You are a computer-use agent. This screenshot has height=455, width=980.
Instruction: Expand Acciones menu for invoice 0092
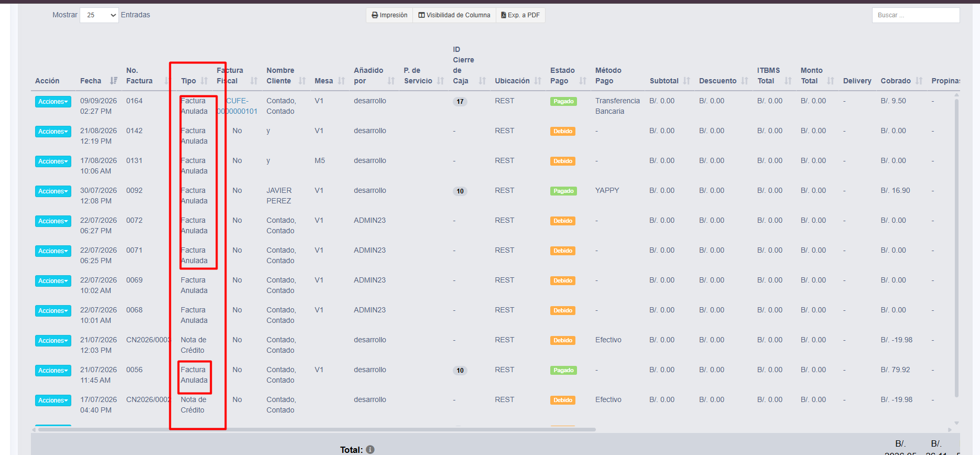click(x=53, y=191)
